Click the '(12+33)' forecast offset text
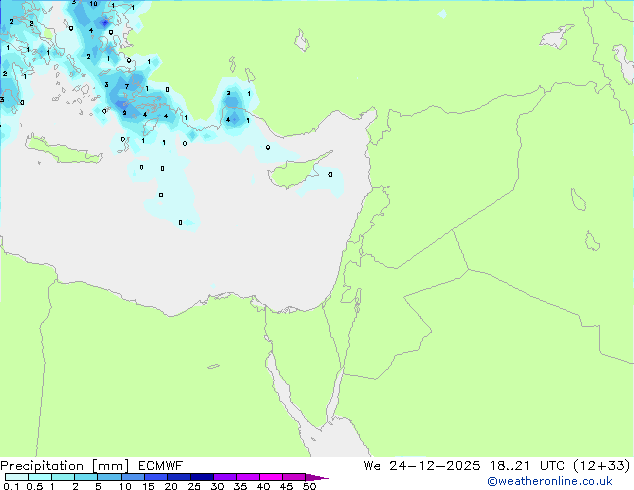The height and width of the screenshot is (490, 634). point(602,466)
